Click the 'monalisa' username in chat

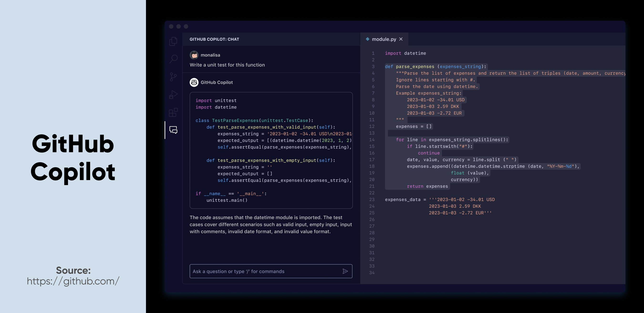[x=210, y=55]
